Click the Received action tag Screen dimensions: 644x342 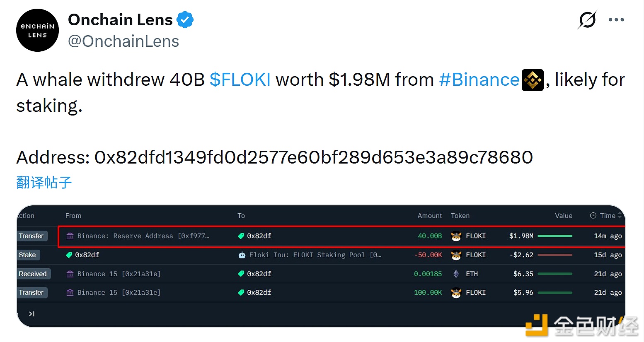[33, 274]
